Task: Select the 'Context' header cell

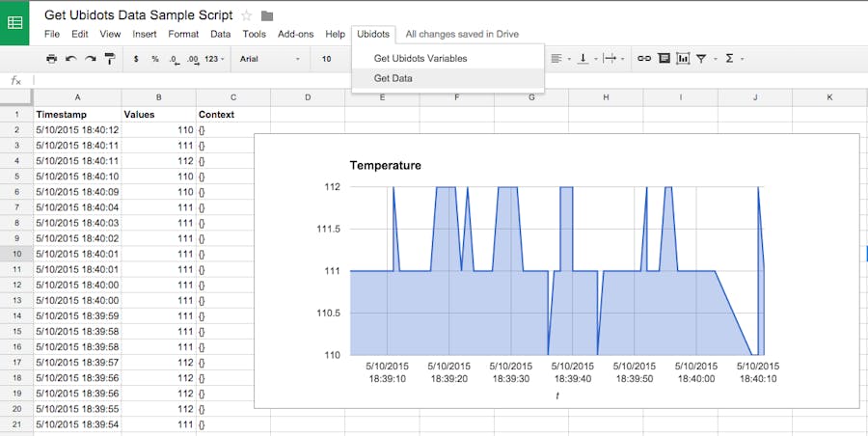Action: pos(233,115)
